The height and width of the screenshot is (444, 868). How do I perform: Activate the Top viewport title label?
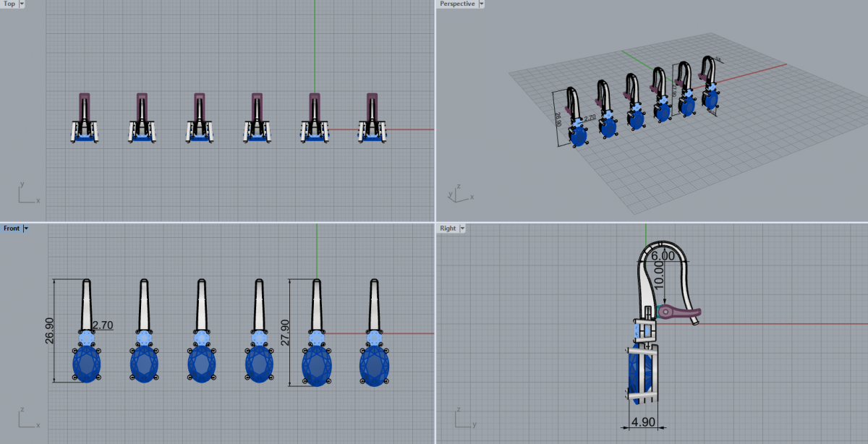click(x=9, y=4)
